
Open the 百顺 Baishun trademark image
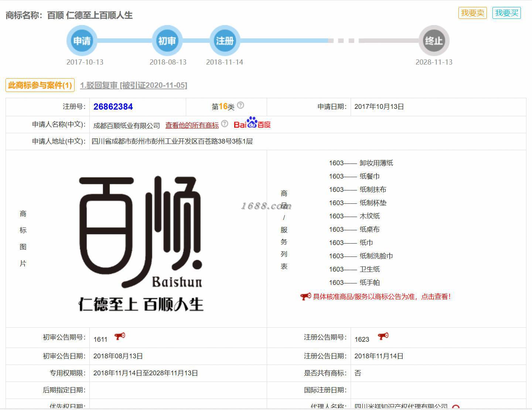coord(141,243)
